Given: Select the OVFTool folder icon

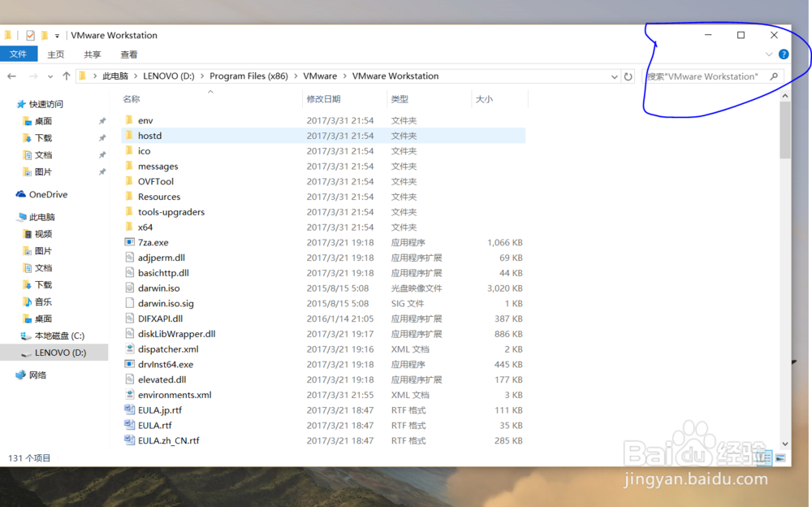Looking at the screenshot, I should pyautogui.click(x=129, y=181).
